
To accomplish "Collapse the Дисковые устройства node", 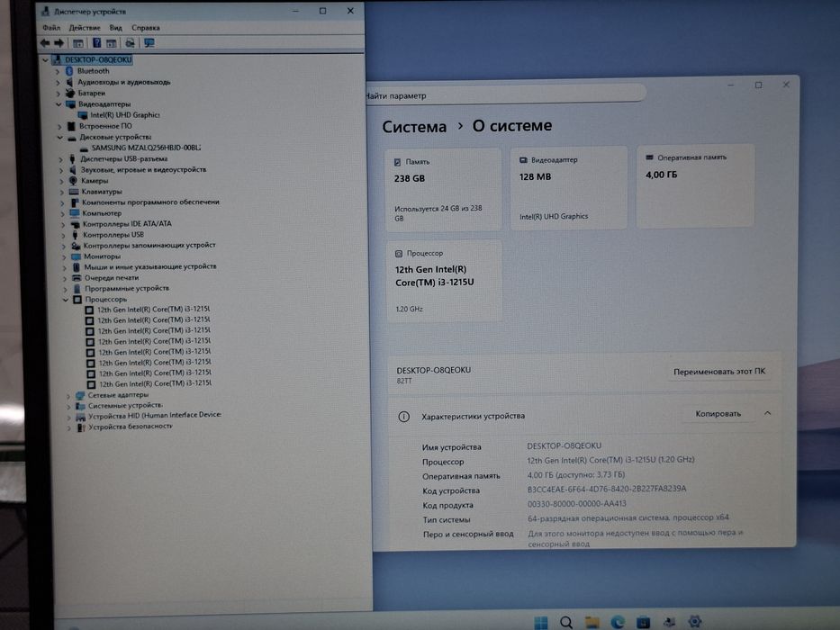I will pos(60,137).
